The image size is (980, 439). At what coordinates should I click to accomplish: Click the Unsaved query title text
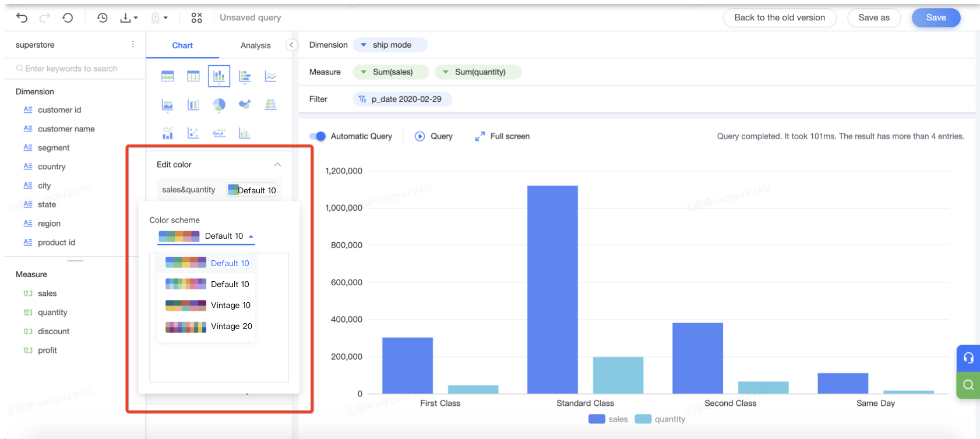point(251,17)
